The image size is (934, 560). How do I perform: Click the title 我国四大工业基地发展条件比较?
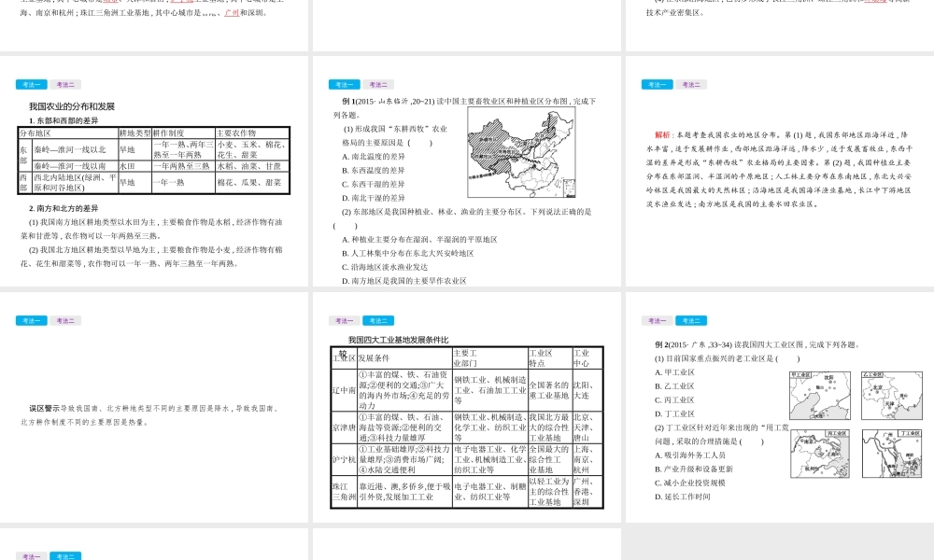click(398, 340)
